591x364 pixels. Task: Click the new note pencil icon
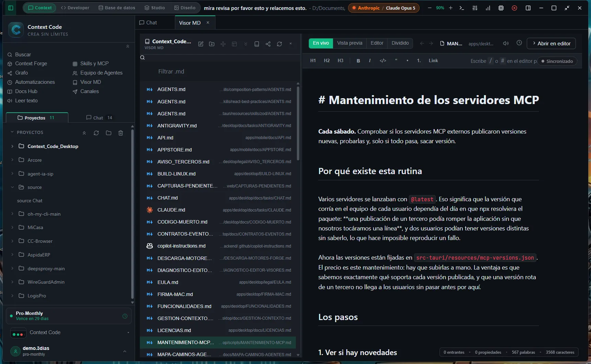pyautogui.click(x=201, y=44)
